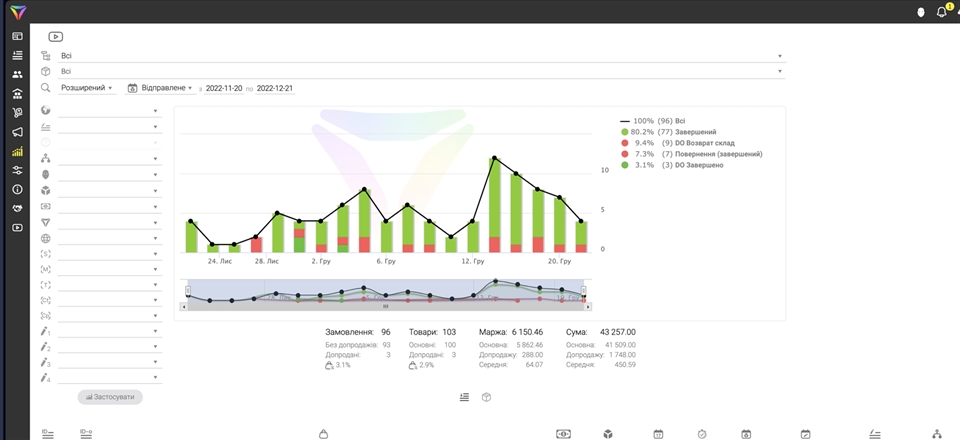This screenshot has width=960, height=440.
Task: Open the first 'Всі' category selector
Action: point(420,56)
